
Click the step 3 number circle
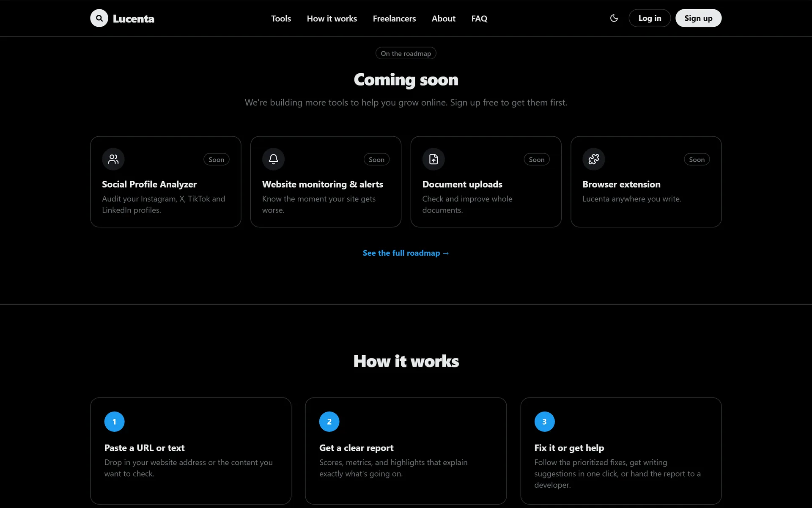[x=544, y=422]
